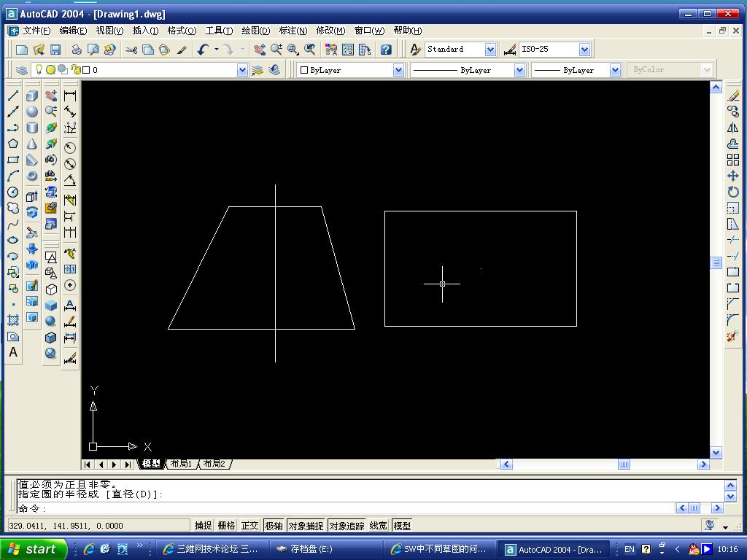Click the vertical scrollbar down arrow

pyautogui.click(x=716, y=452)
